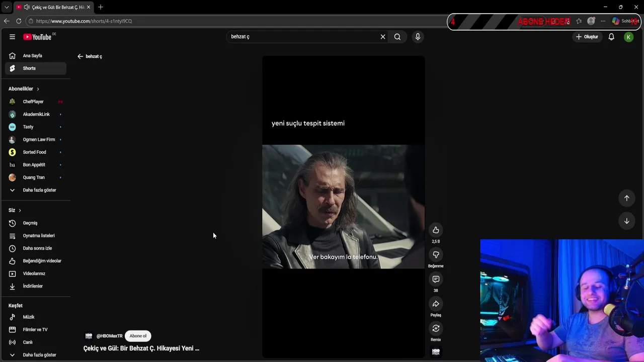Click the site info icon beside URL
This screenshot has height=362, width=644.
[x=31, y=21]
